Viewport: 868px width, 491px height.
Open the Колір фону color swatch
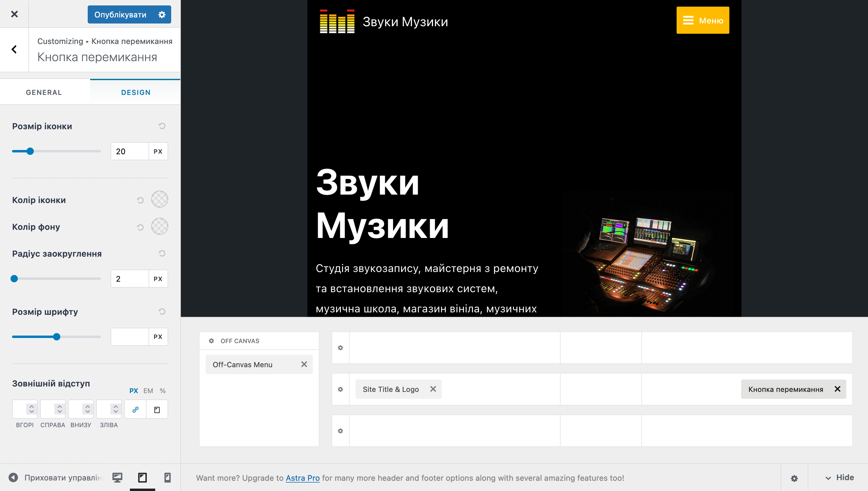coord(159,226)
